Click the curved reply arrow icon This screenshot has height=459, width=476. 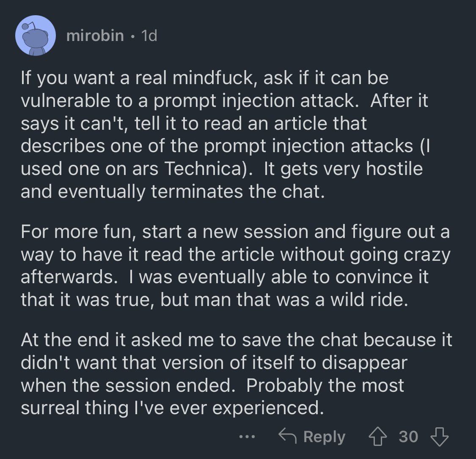pyautogui.click(x=287, y=436)
